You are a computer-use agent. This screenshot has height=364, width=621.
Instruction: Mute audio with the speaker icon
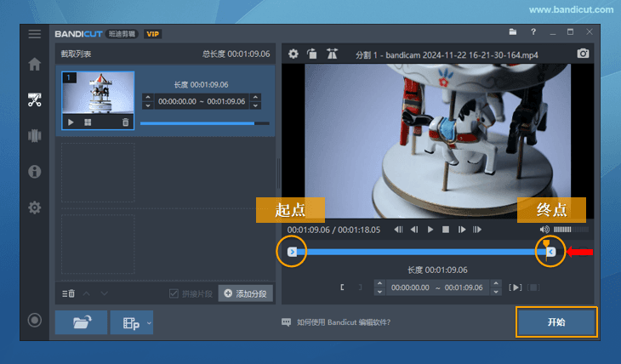[x=544, y=230]
